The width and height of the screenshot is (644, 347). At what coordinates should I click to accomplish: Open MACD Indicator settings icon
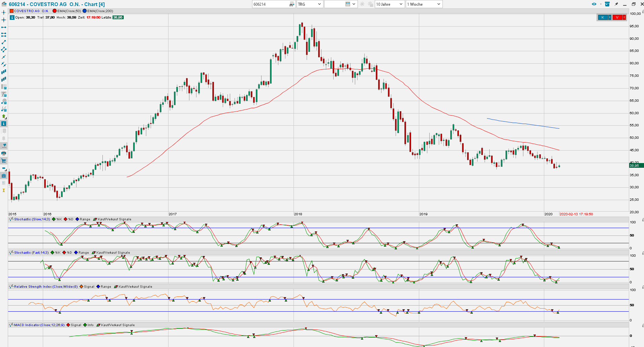click(x=11, y=325)
